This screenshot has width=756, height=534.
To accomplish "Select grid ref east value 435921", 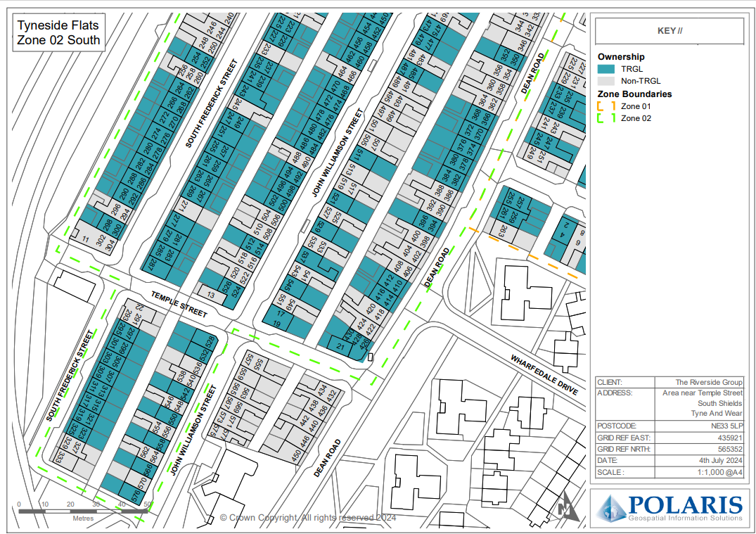I will 729,438.
